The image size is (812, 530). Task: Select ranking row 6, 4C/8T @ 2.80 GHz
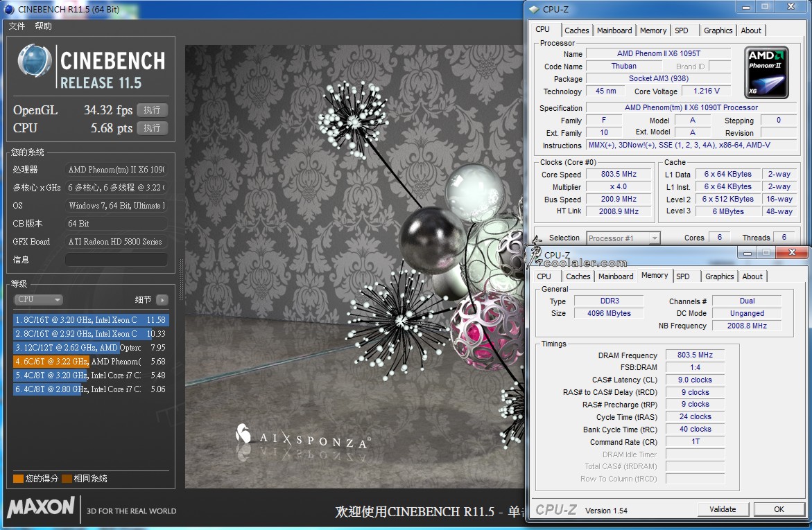91,389
